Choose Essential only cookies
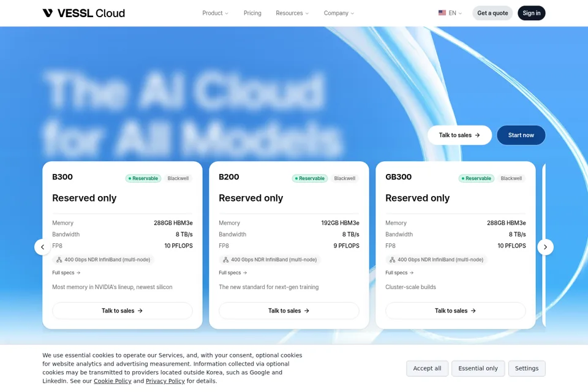The height and width of the screenshot is (392, 588). click(478, 368)
